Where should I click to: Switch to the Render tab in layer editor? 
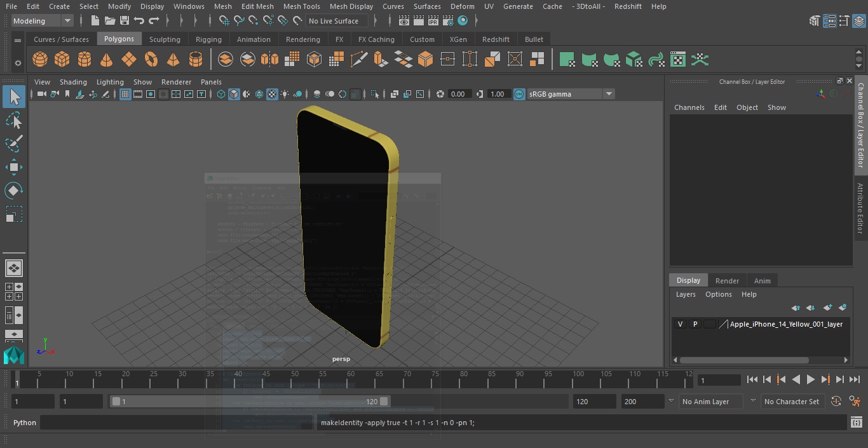click(727, 281)
